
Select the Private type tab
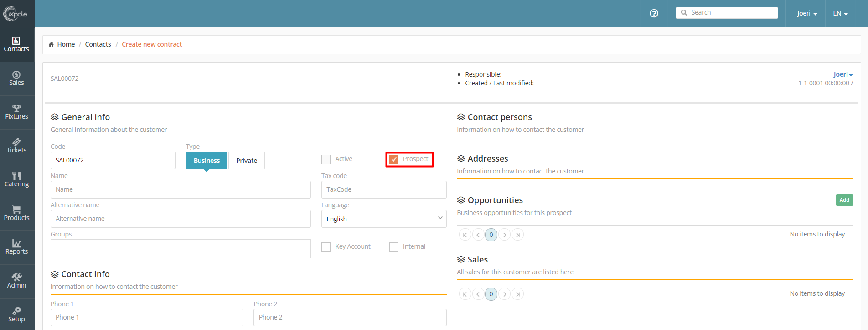(247, 161)
